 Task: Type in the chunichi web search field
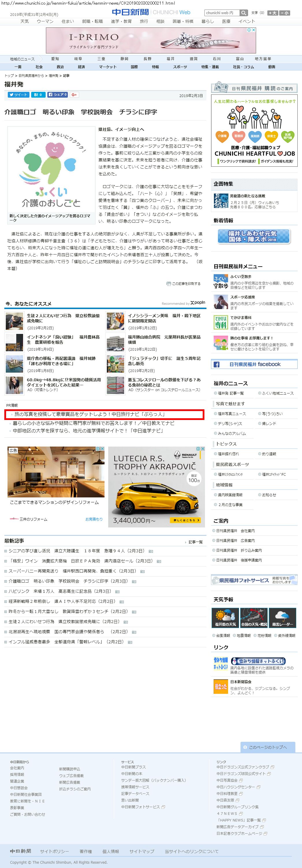222,13
